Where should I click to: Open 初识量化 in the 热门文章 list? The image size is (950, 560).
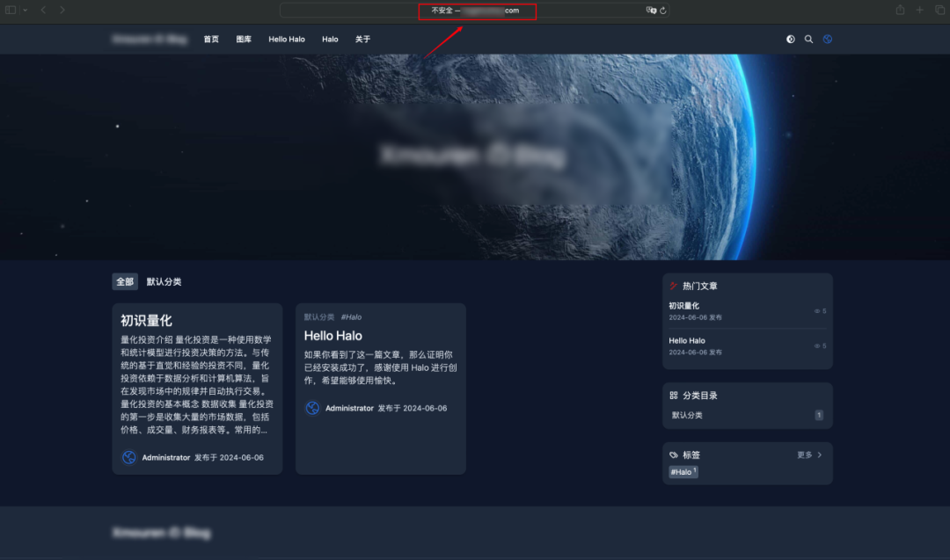684,306
